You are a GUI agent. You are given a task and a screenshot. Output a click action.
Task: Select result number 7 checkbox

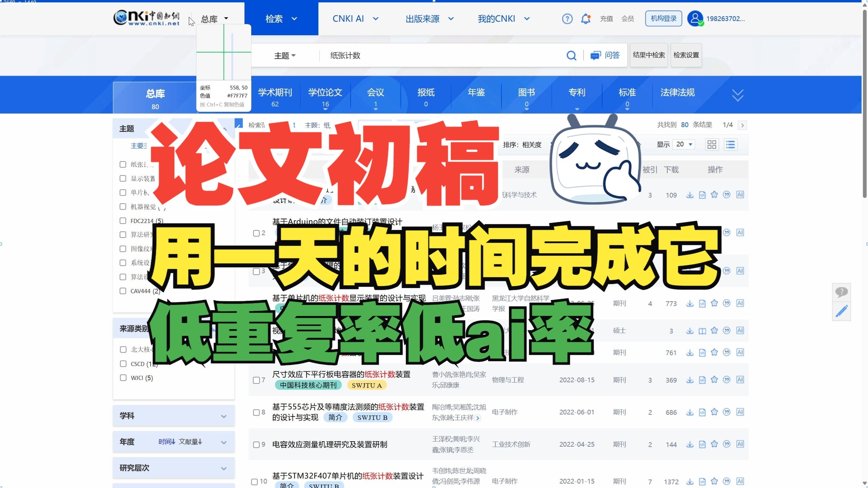[x=256, y=380]
